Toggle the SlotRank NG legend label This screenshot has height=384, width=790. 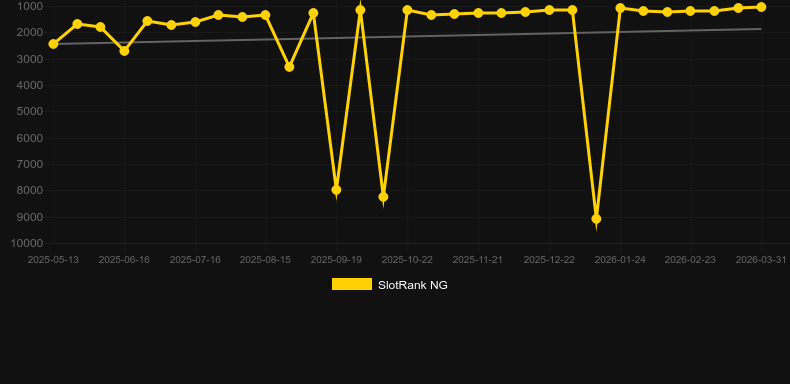point(413,285)
